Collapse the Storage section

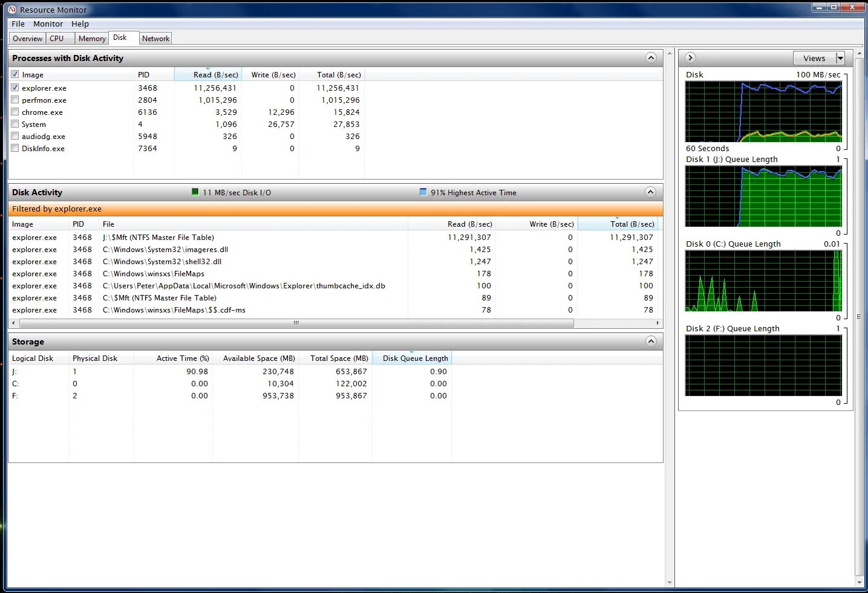point(651,342)
